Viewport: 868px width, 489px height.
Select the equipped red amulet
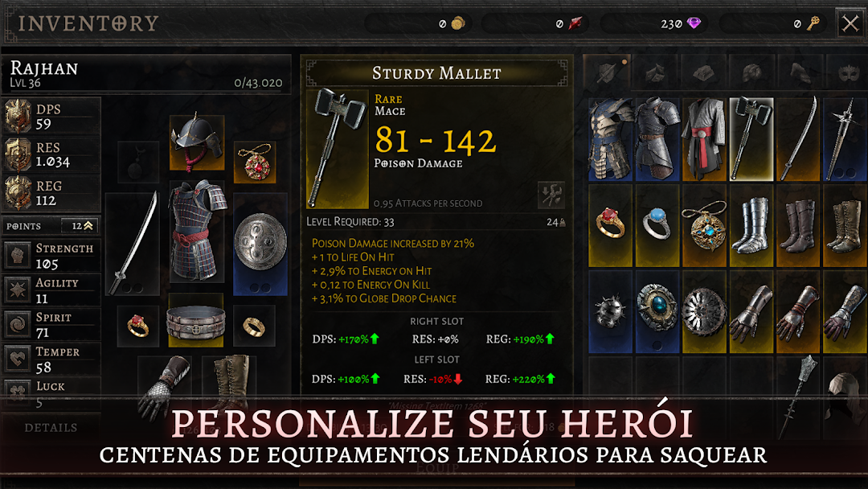click(x=255, y=162)
